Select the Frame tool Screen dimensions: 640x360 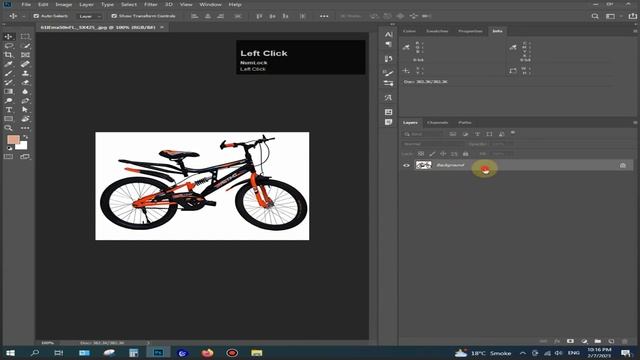point(25,55)
